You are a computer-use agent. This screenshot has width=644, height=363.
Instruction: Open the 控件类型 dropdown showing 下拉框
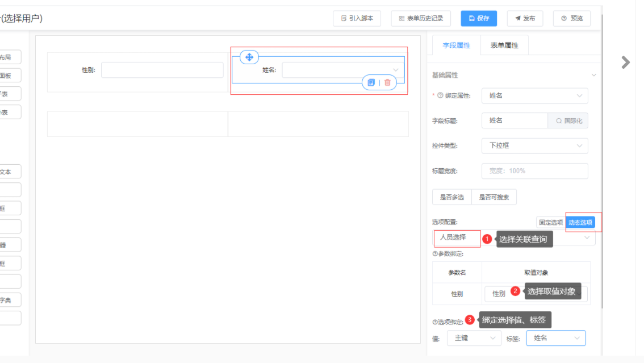pyautogui.click(x=534, y=145)
